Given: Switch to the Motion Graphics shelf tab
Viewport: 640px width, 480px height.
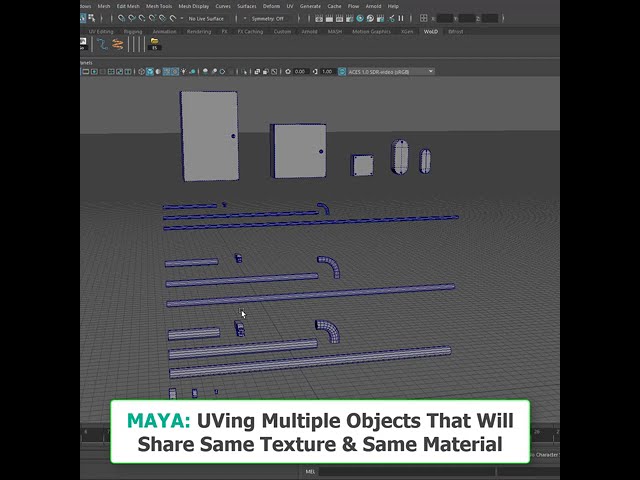Looking at the screenshot, I should point(371,31).
